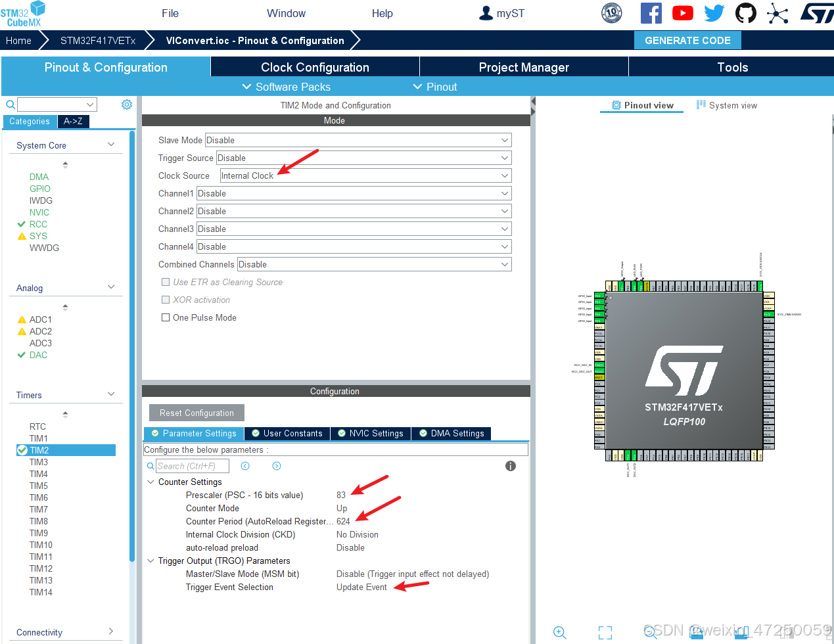Viewport: 834px width, 644px height.
Task: Click the Prescaler value 83
Action: pos(341,495)
